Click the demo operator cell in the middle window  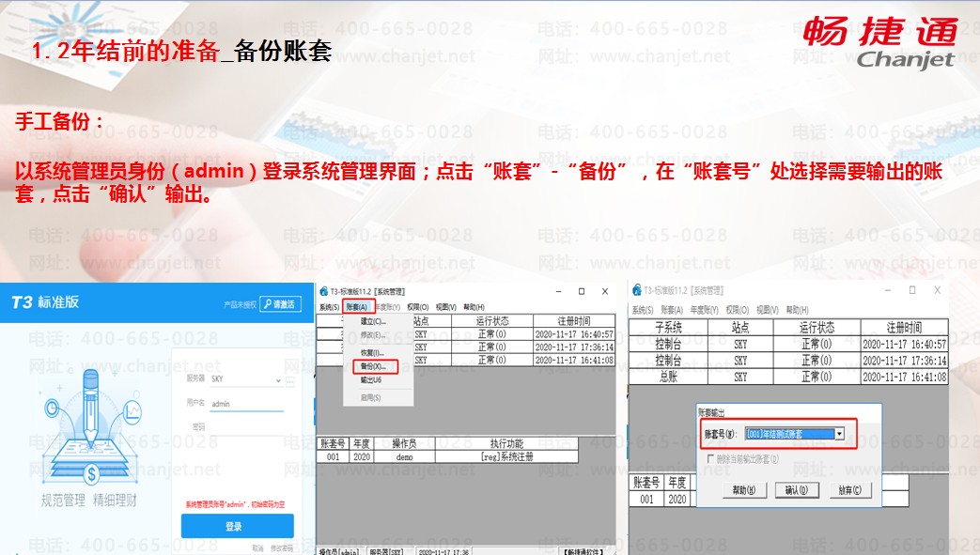point(404,457)
